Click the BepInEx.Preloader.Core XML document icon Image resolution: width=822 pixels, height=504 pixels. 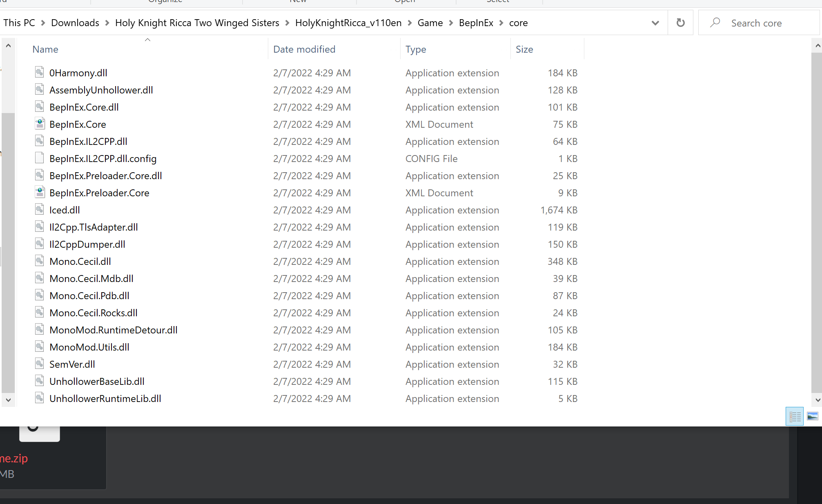coord(39,192)
